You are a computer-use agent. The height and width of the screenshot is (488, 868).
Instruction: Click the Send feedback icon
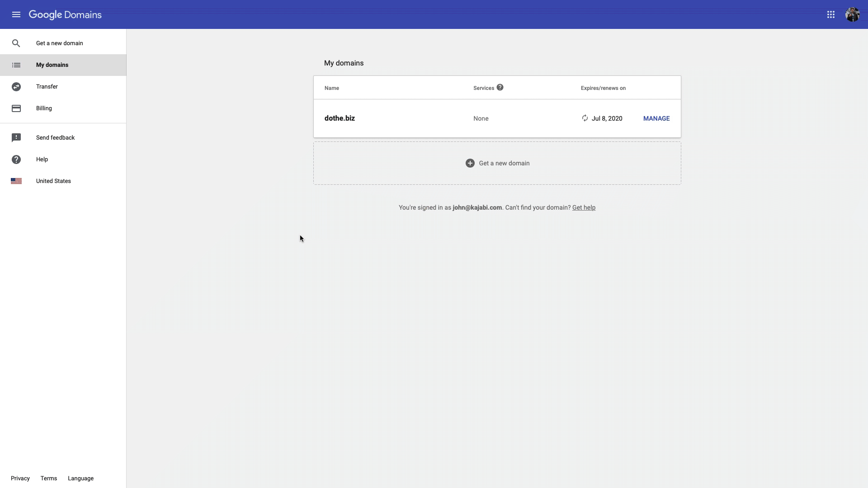click(16, 138)
